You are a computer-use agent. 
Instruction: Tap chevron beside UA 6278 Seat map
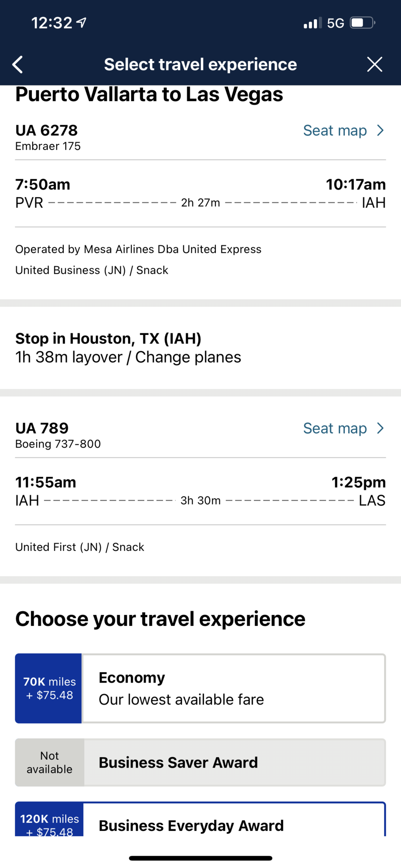(381, 130)
